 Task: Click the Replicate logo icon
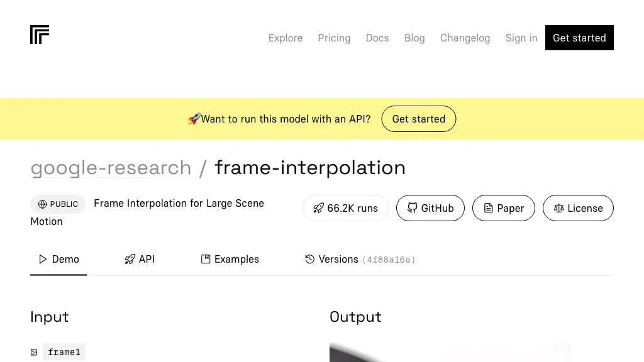[40, 35]
